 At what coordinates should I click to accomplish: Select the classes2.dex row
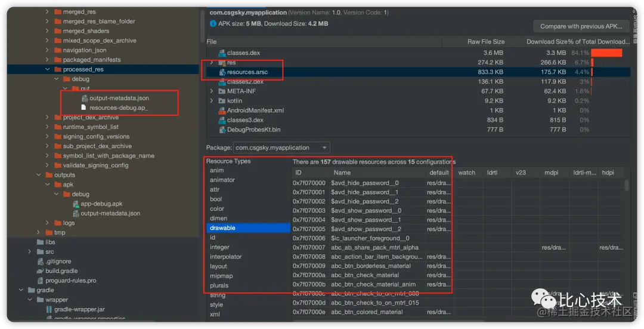point(417,82)
